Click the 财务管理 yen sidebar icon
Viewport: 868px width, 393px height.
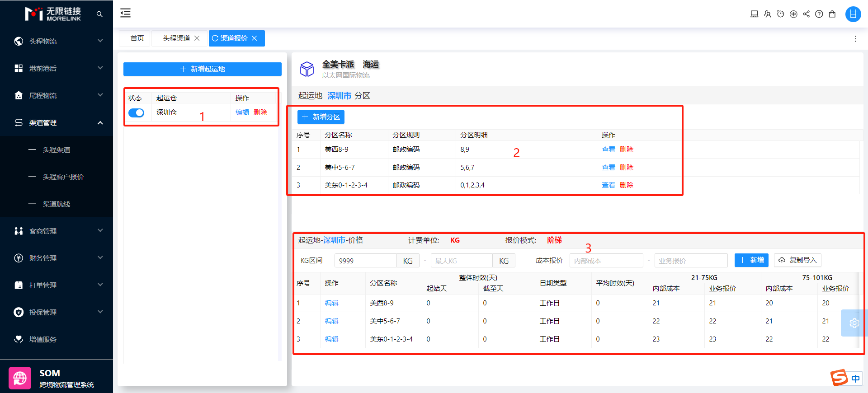(19, 258)
